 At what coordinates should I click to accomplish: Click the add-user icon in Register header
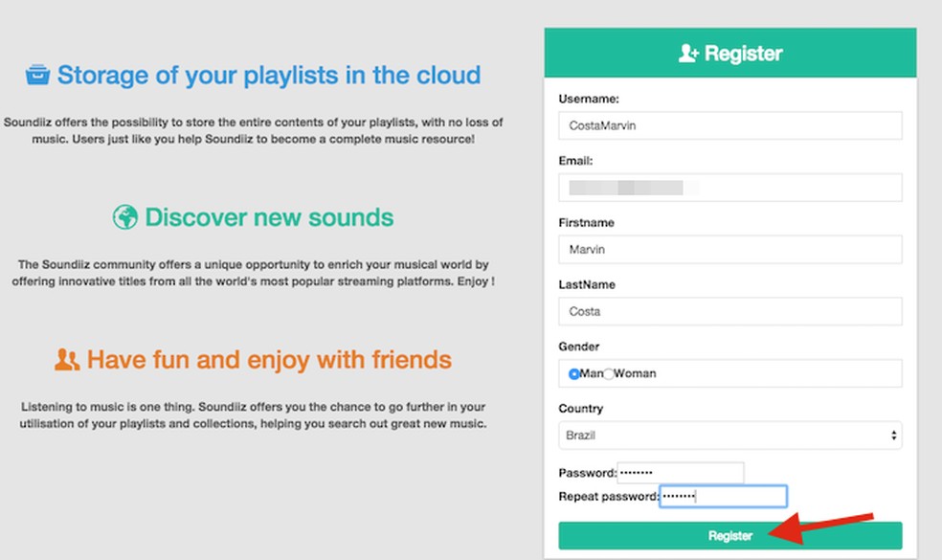pos(688,54)
